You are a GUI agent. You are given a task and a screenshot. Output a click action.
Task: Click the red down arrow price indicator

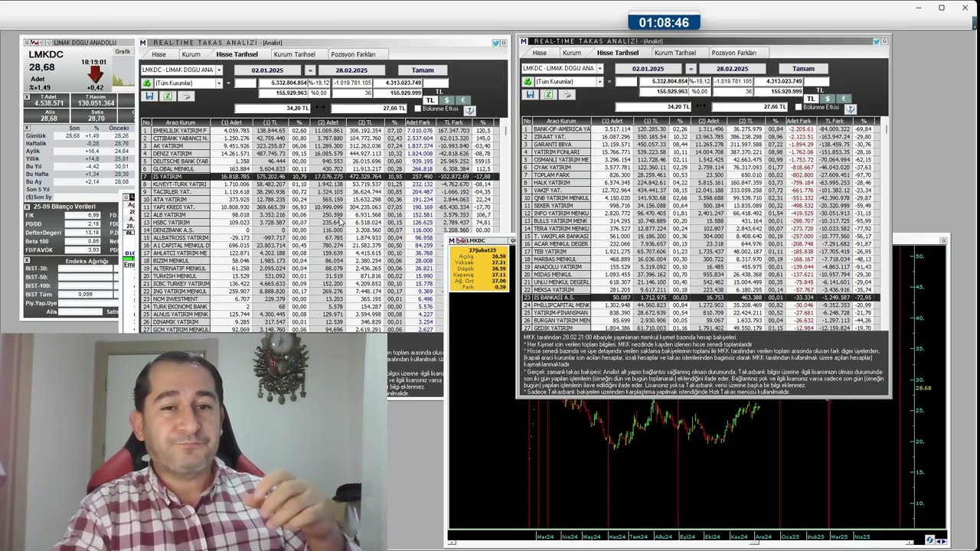[95, 74]
